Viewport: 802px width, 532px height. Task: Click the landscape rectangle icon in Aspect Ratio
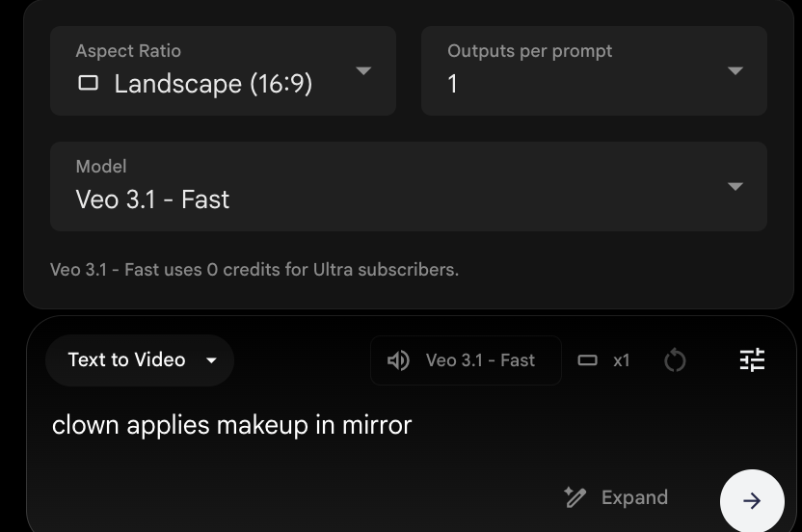click(88, 84)
